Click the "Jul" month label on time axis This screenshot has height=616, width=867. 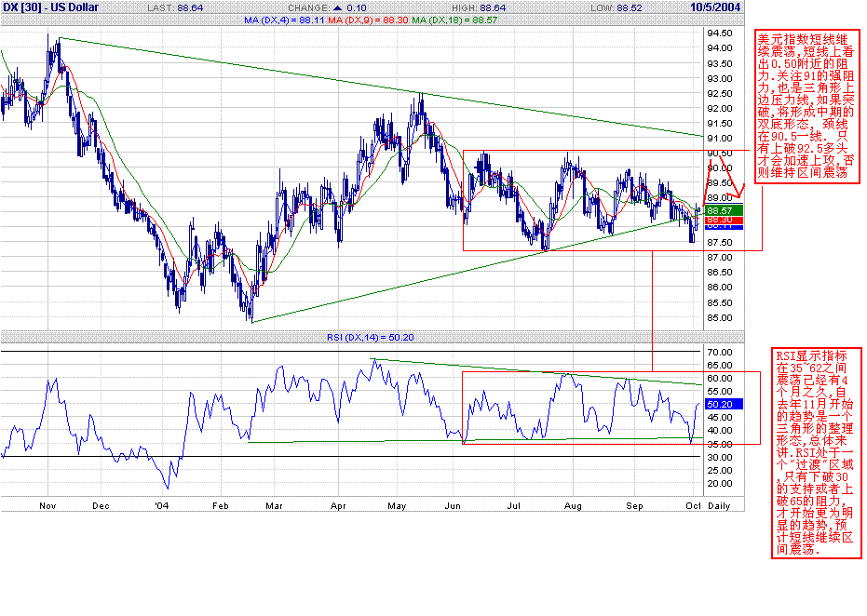(514, 505)
